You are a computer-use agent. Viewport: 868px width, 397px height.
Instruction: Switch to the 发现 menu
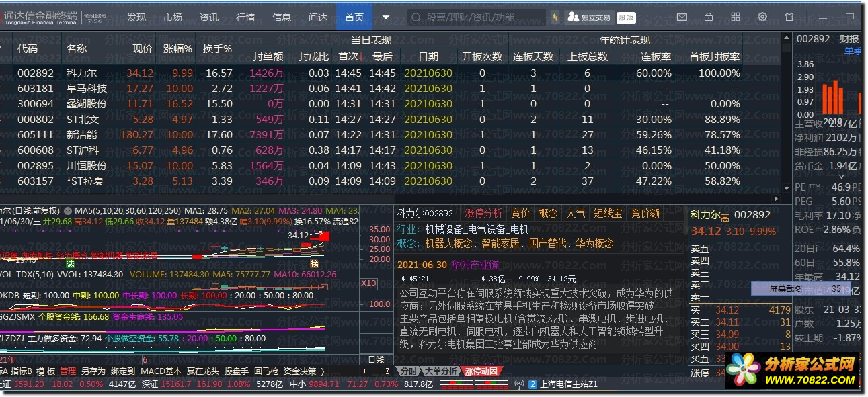pyautogui.click(x=136, y=17)
